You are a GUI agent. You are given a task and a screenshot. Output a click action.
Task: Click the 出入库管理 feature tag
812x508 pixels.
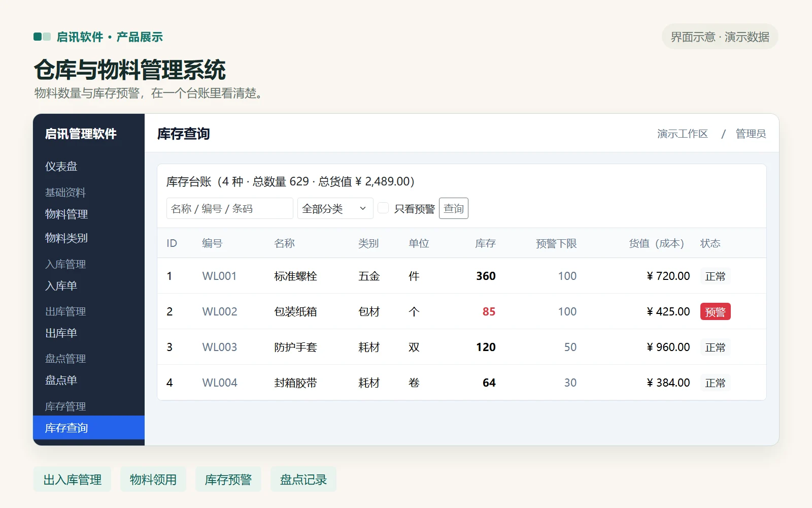(x=73, y=480)
